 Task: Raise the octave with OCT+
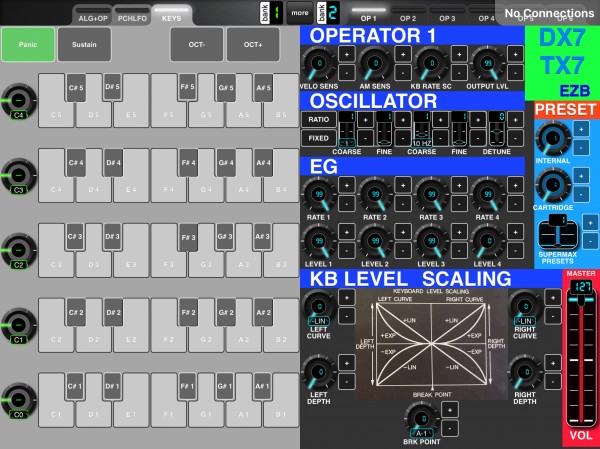point(253,44)
